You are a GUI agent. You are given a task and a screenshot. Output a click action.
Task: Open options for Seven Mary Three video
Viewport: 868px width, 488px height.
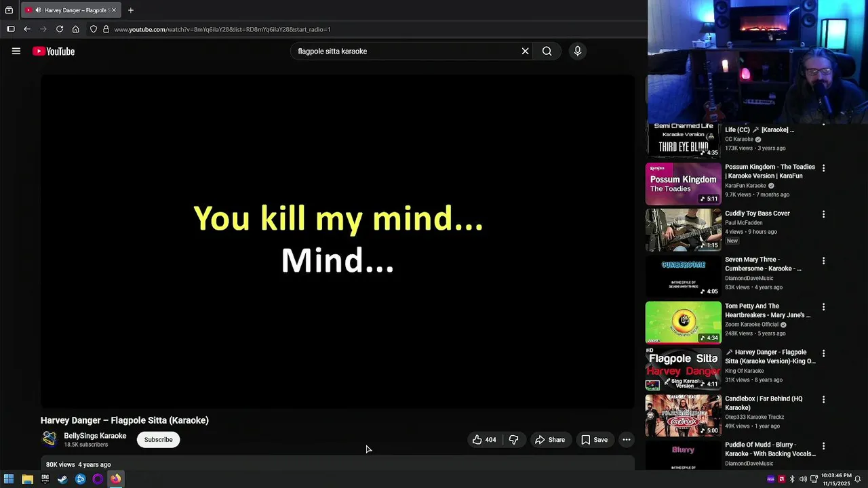coord(823,261)
